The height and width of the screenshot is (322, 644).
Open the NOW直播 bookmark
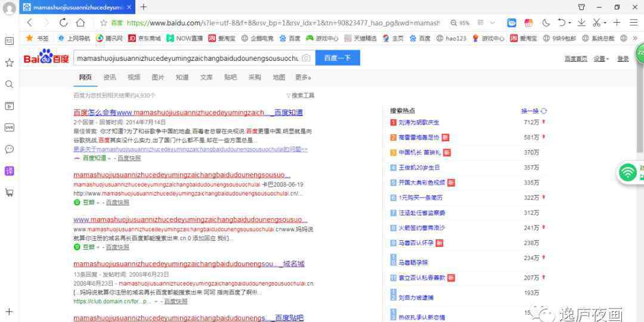tap(184, 38)
